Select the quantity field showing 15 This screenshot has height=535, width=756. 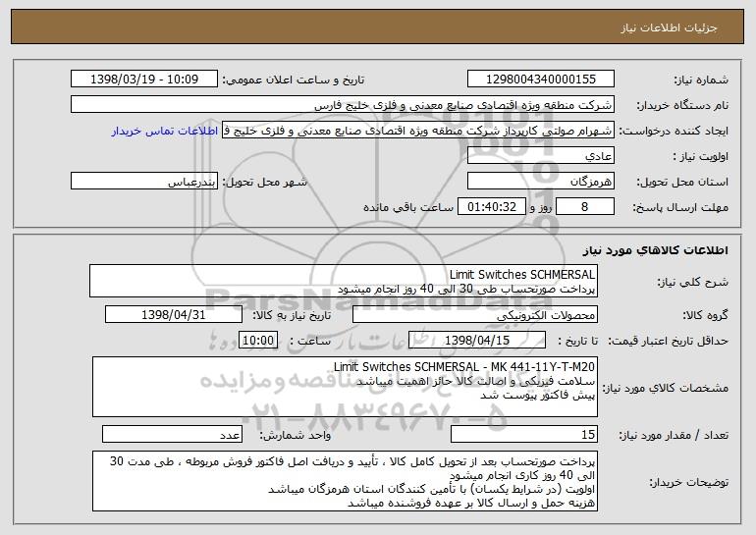coord(524,434)
